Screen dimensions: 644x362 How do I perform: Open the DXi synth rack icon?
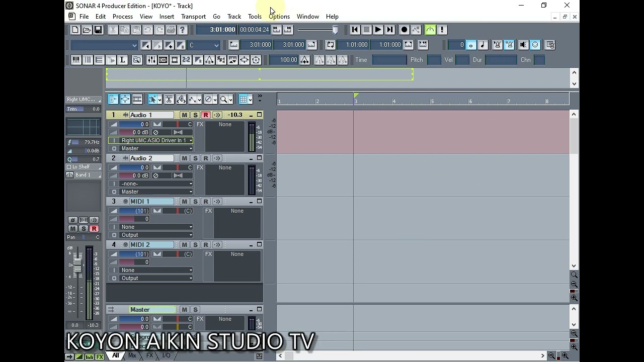coord(163,60)
